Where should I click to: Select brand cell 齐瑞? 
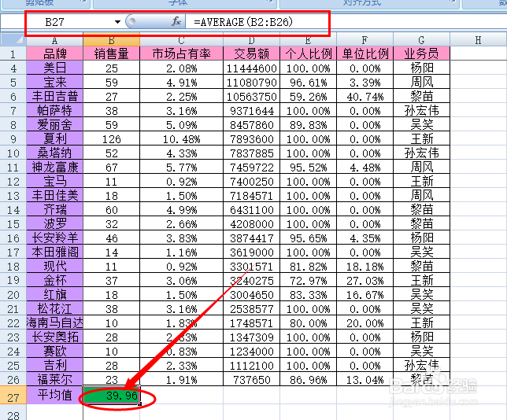tap(54, 210)
